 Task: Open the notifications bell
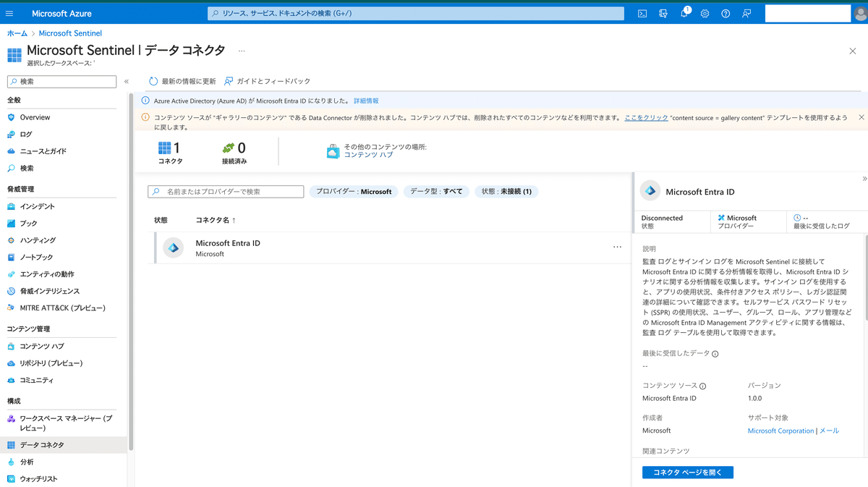point(684,14)
